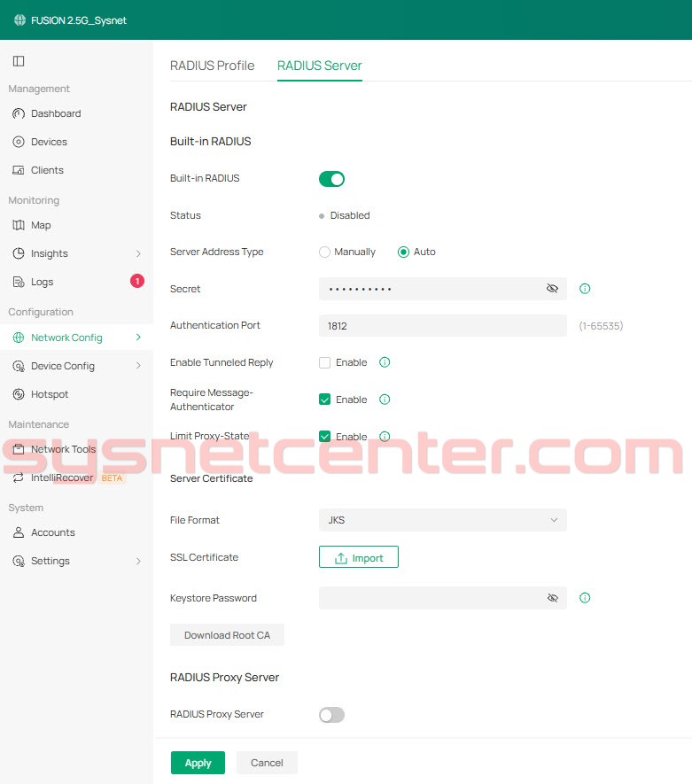Click info icon beside Keystore Password
Viewport: 692px width, 784px height.
(585, 597)
